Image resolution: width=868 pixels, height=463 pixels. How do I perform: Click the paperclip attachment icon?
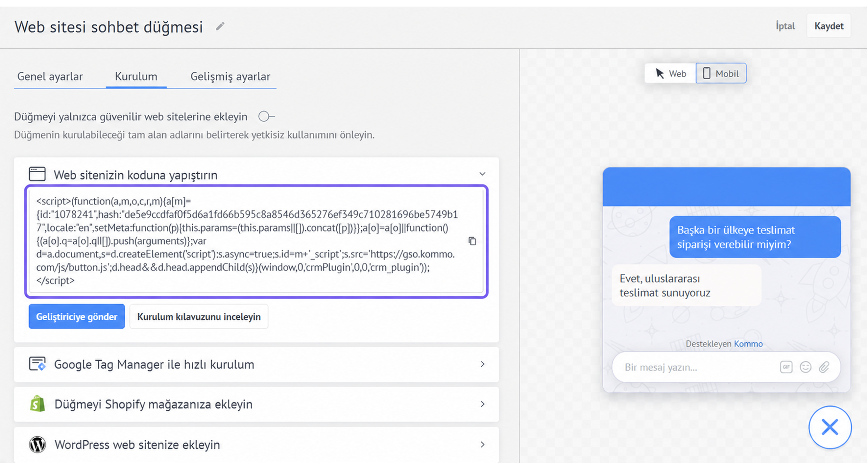(x=824, y=367)
